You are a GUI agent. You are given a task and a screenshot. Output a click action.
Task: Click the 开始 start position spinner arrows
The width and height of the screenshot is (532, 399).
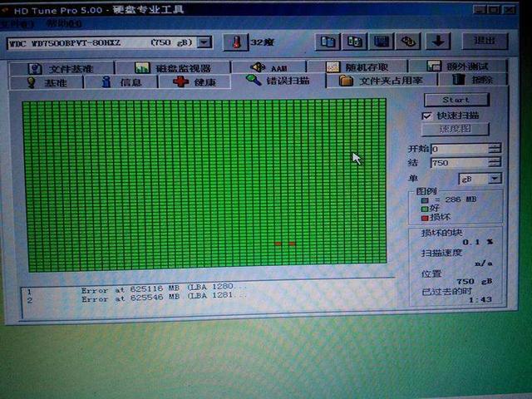(x=495, y=149)
